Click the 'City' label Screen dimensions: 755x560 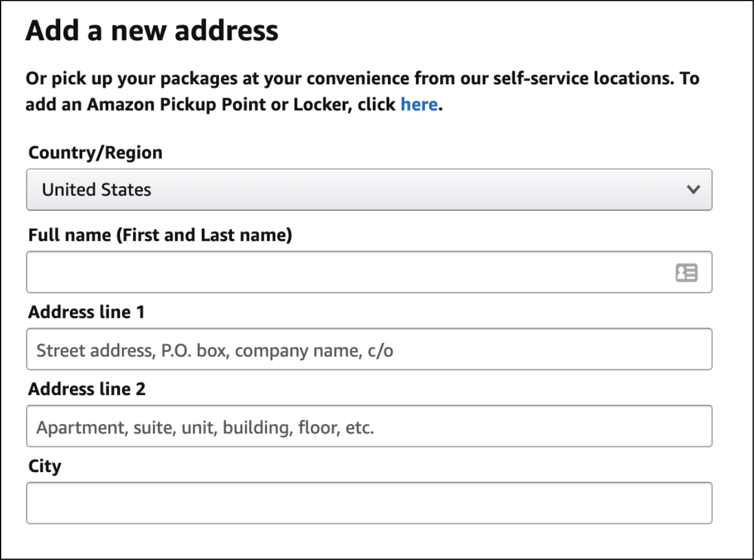(45, 466)
